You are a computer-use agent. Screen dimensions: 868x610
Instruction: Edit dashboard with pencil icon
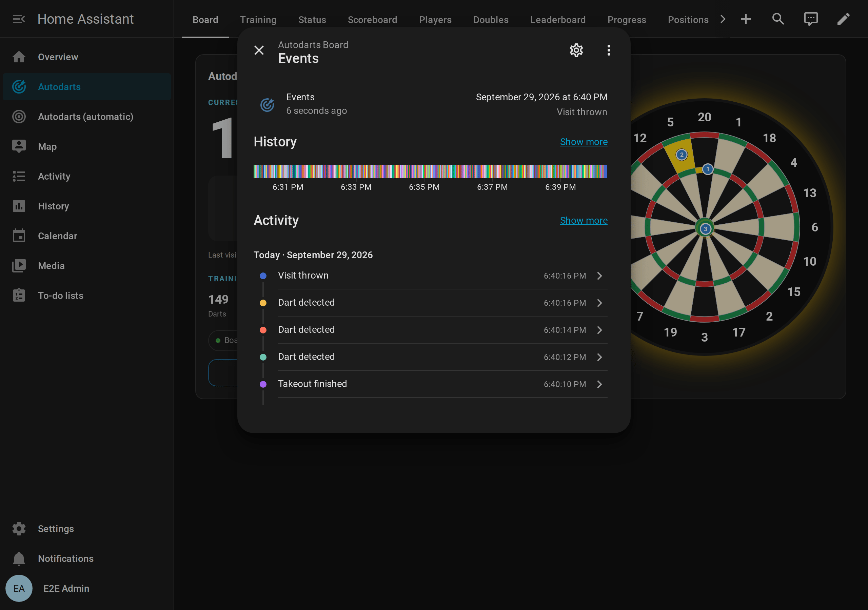[x=844, y=19]
